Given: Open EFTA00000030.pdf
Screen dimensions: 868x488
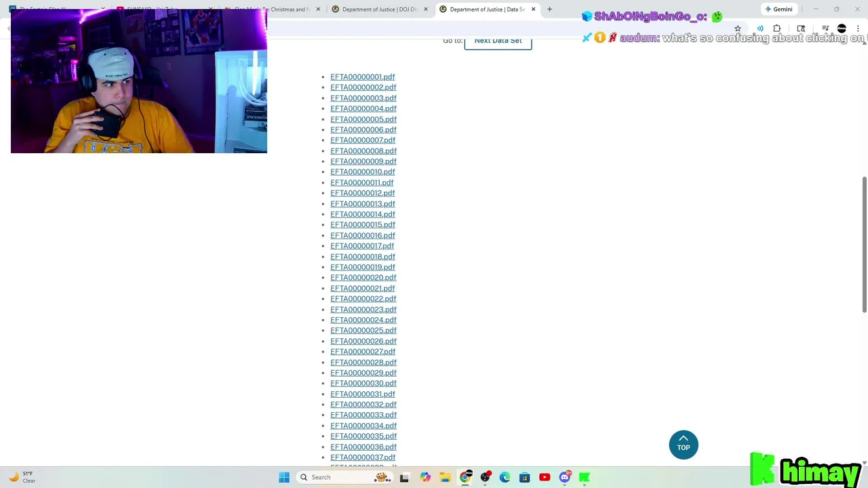Looking at the screenshot, I should pyautogui.click(x=363, y=384).
